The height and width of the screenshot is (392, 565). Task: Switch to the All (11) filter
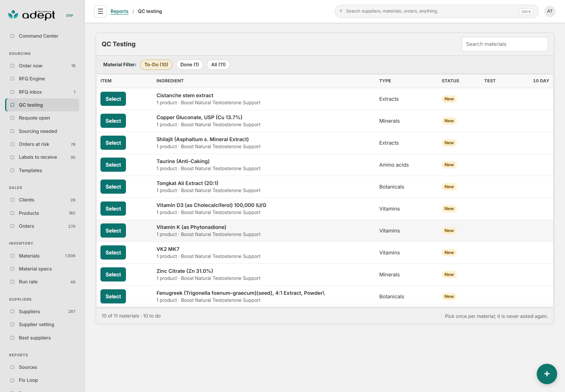[x=218, y=65]
